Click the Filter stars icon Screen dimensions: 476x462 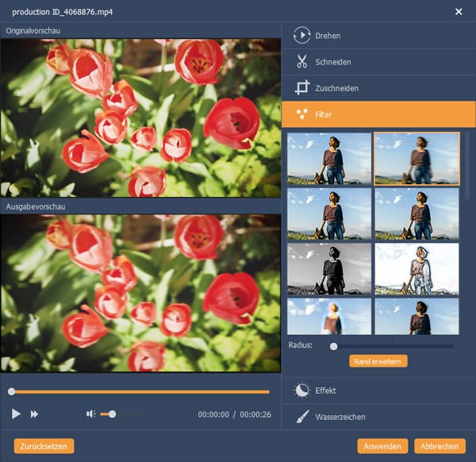point(301,115)
